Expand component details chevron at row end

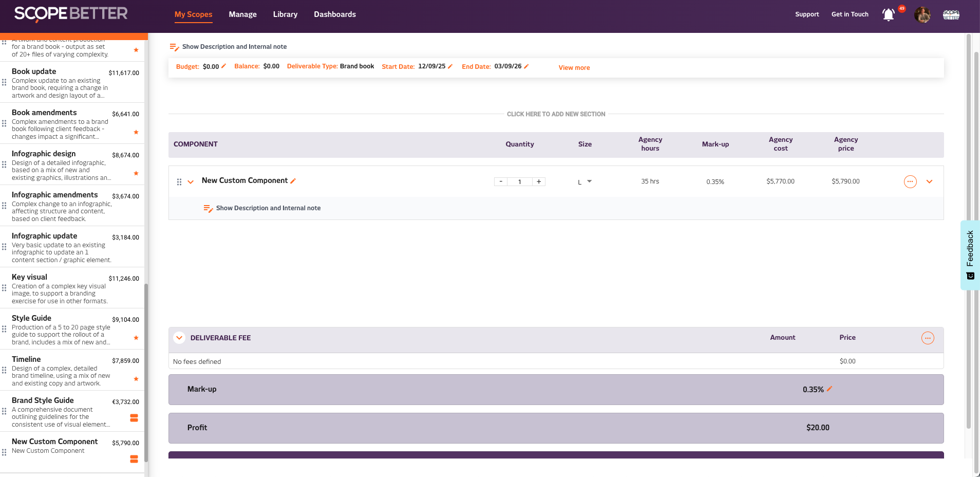coord(929,181)
